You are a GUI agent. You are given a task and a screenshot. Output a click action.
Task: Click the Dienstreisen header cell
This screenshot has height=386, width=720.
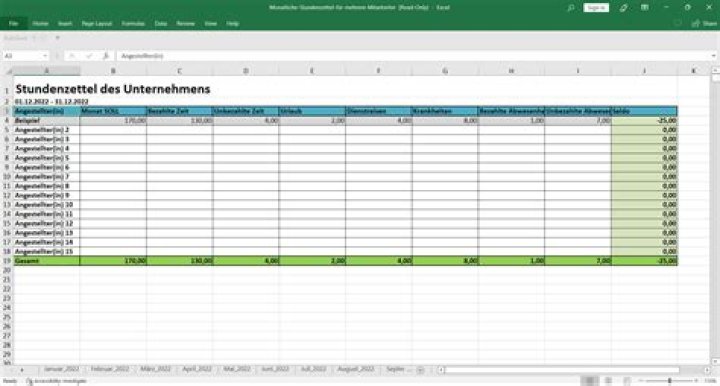pos(379,111)
